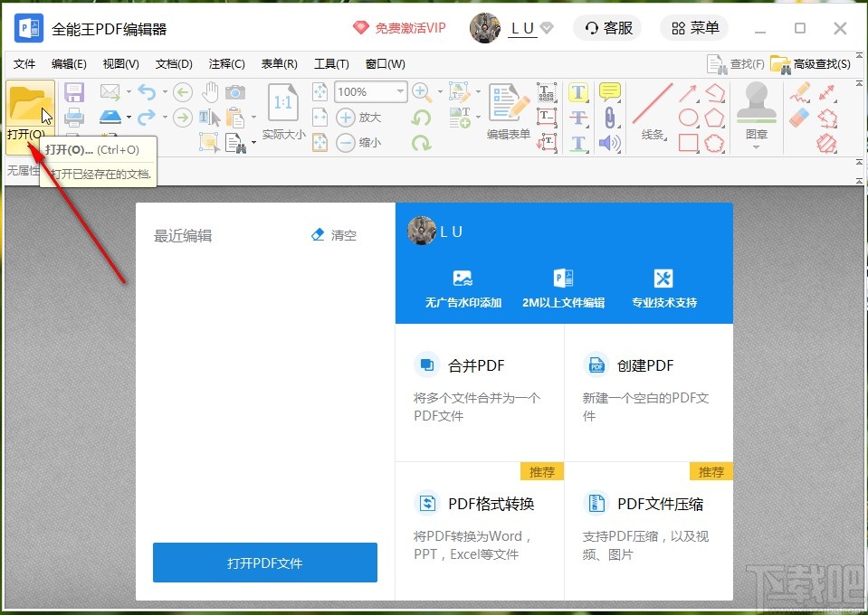Screen dimensions: 868x615
Task: Open the 视图(V) menu
Action: pyautogui.click(x=120, y=64)
